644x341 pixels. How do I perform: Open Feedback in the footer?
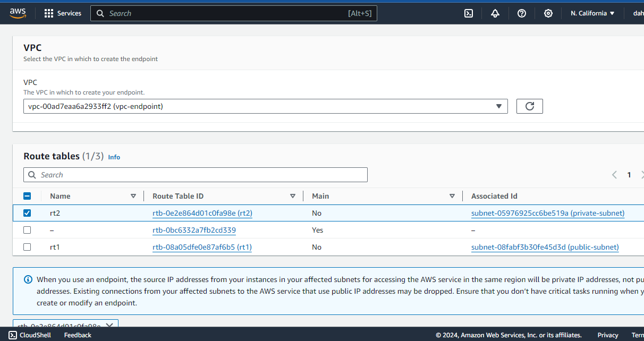(78, 335)
